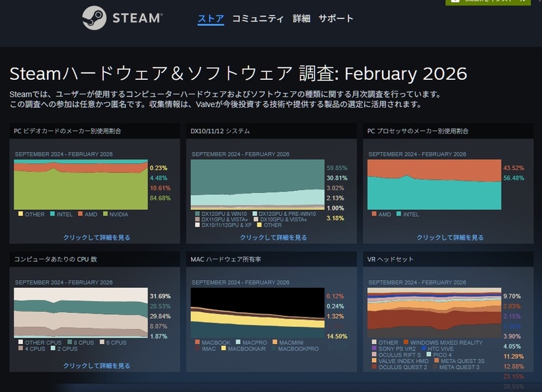Screen dimensions: 542x392
Task: Click the yellow OTHER swatch in video card legend
Action: (21, 214)
